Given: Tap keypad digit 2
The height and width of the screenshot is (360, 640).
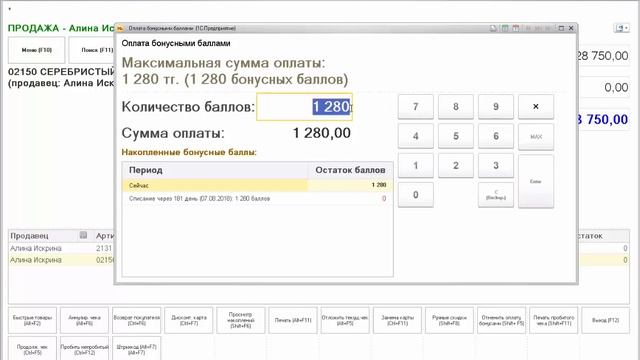Looking at the screenshot, I should (456, 166).
